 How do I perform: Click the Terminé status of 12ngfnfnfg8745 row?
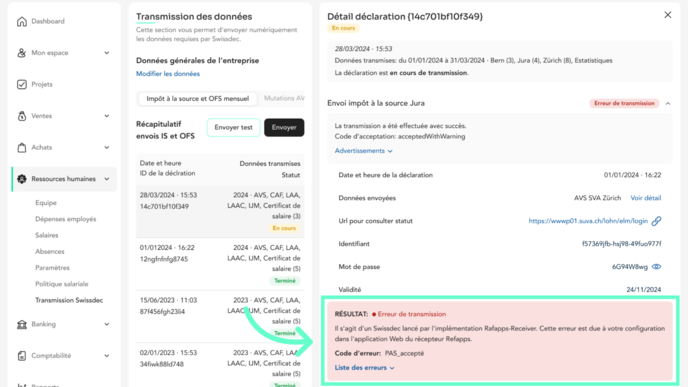tap(285, 281)
